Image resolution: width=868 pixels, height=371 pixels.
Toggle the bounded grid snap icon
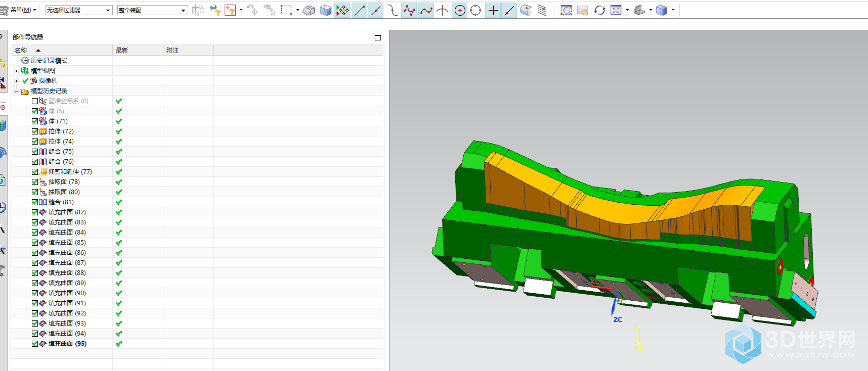(542, 10)
